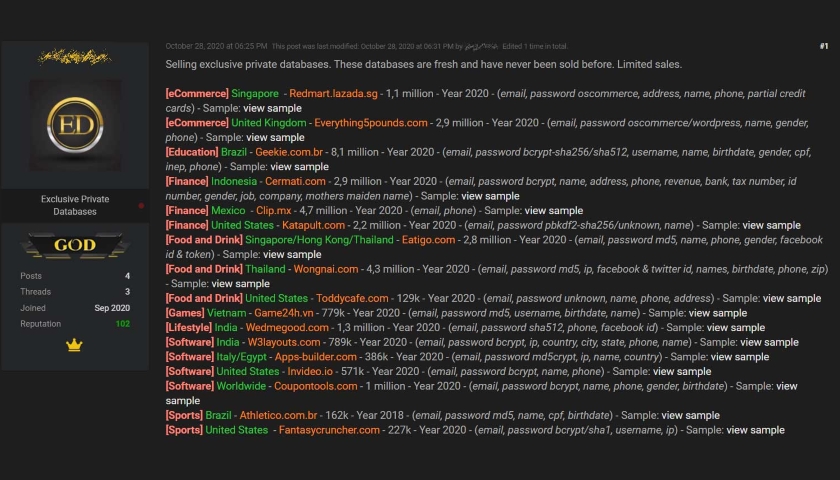The image size is (840, 480).
Task: Open the Eatigo.com link
Action: coord(429,240)
